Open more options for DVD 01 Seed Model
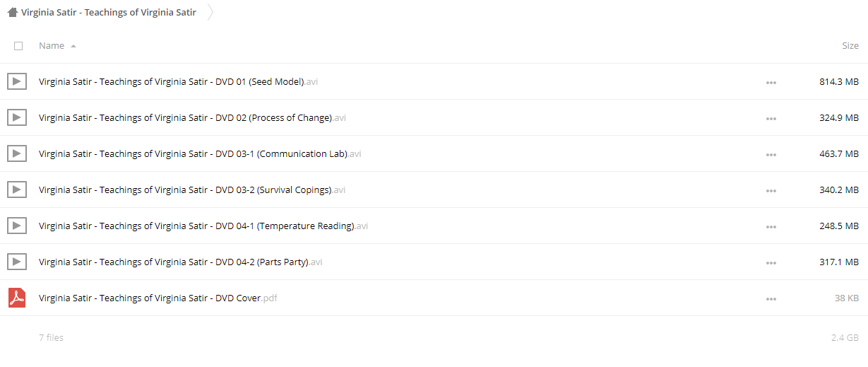 click(x=771, y=82)
